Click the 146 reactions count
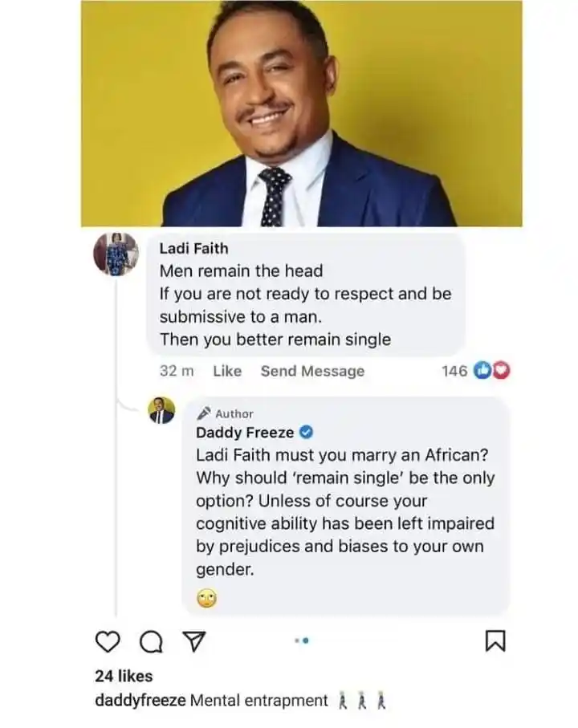The image size is (578, 728). (x=454, y=370)
